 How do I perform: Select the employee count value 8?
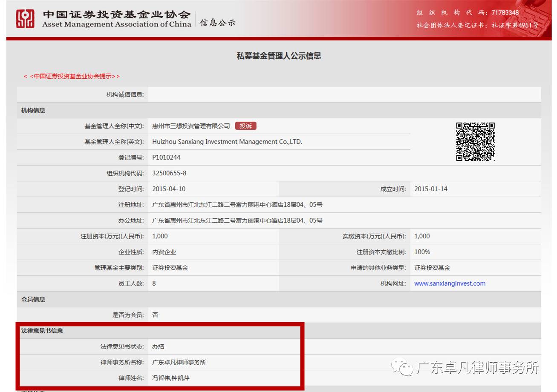tap(154, 283)
